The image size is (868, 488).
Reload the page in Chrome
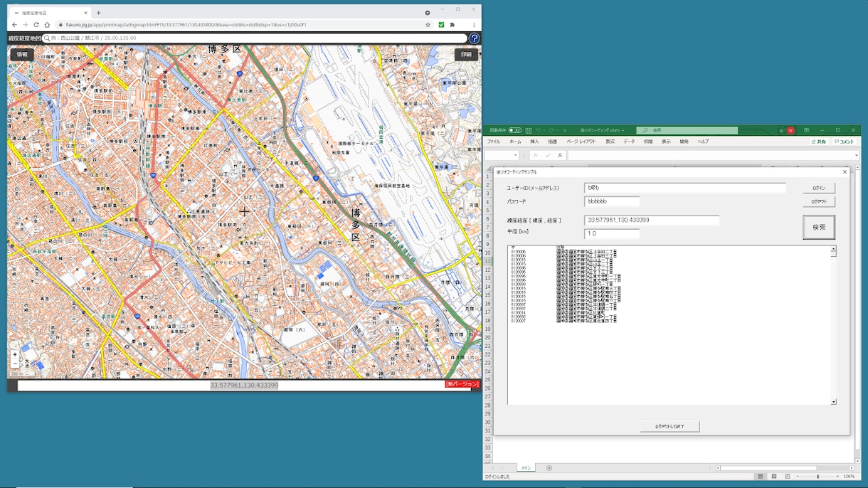[36, 25]
